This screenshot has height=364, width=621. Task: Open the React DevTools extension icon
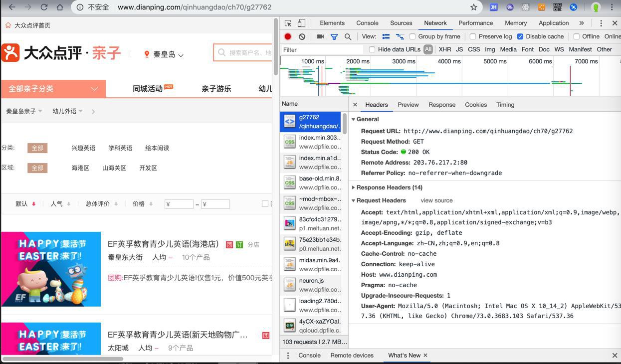click(x=525, y=7)
